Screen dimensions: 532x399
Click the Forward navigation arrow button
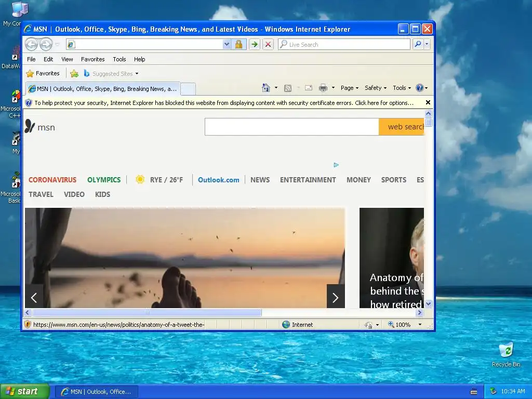(x=46, y=44)
